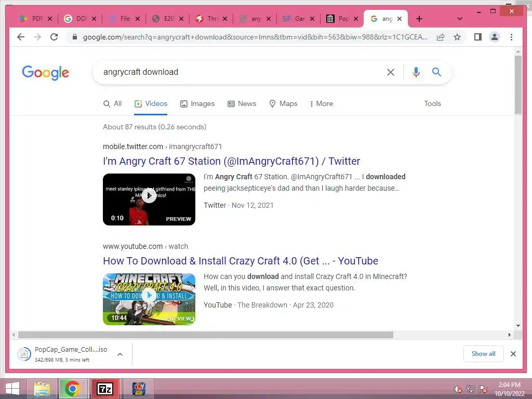Click the Action Center flag icon

pyautogui.click(x=483, y=389)
